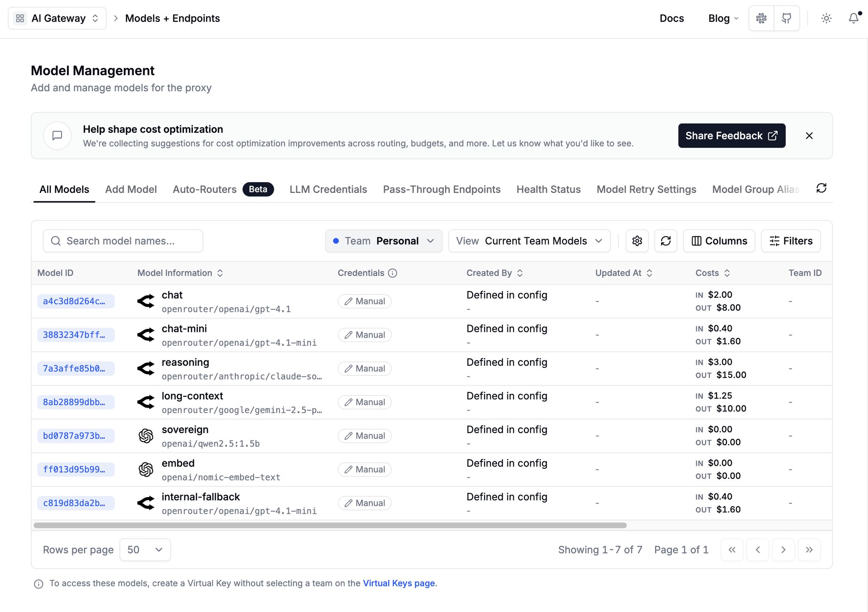This screenshot has width=868, height=612.
Task: Click the Manual credentials badge for internal-fallback
Action: 364,503
